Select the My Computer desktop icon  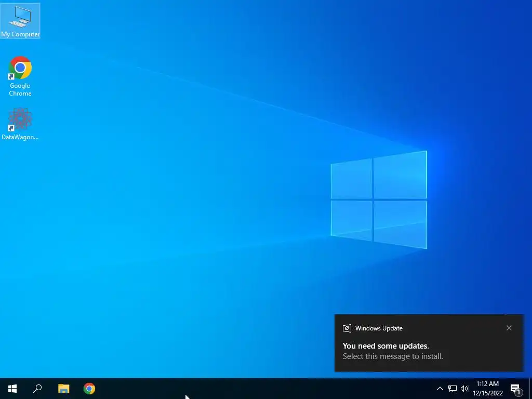coord(20,20)
